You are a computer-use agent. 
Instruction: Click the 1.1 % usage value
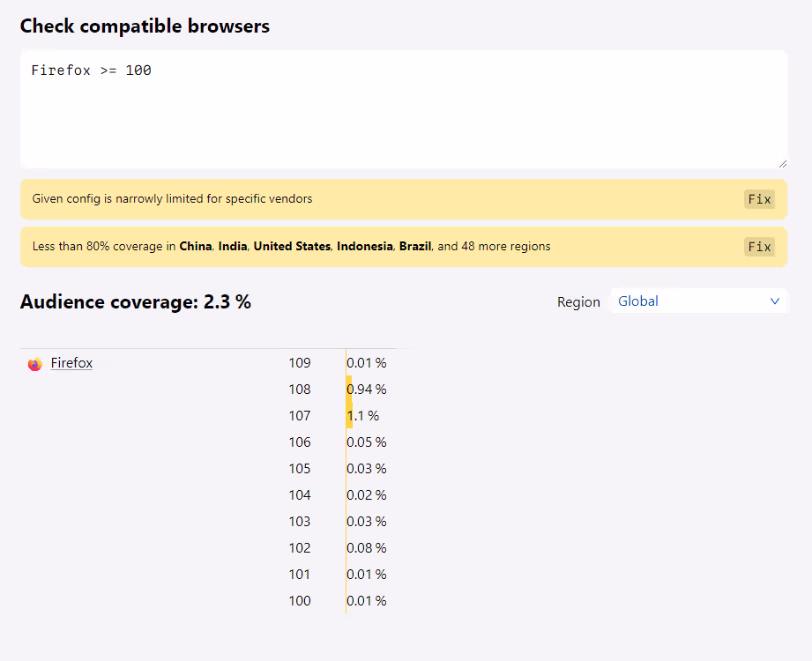(363, 416)
